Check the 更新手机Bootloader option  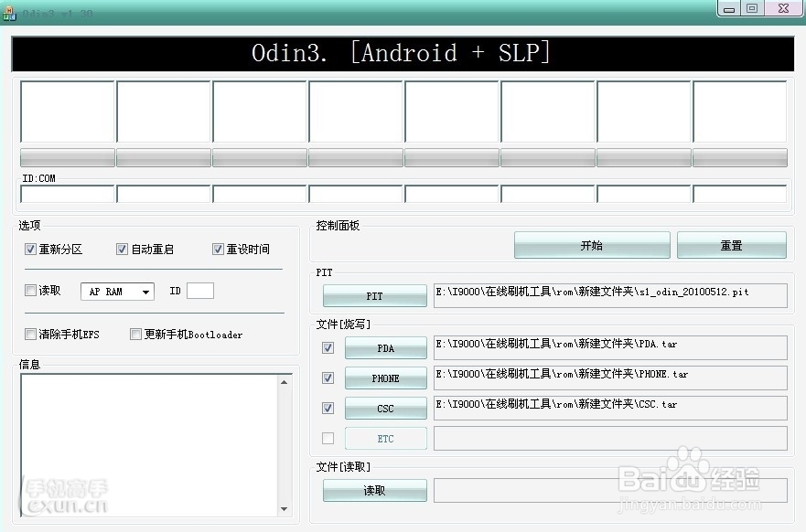(134, 334)
